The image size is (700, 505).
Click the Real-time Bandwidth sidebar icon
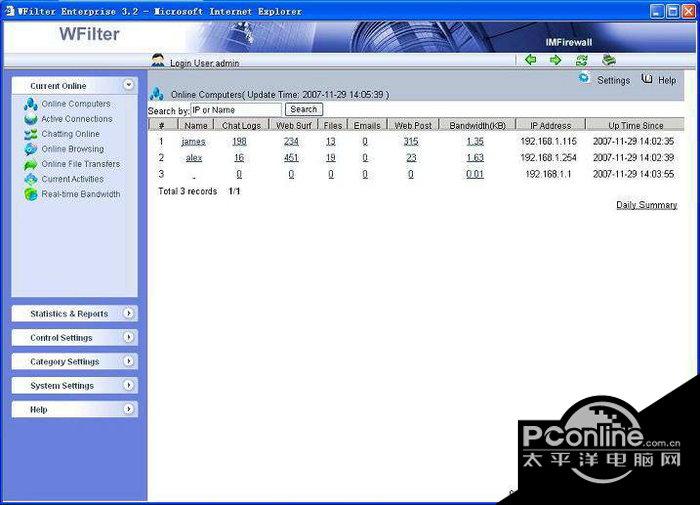click(x=30, y=194)
